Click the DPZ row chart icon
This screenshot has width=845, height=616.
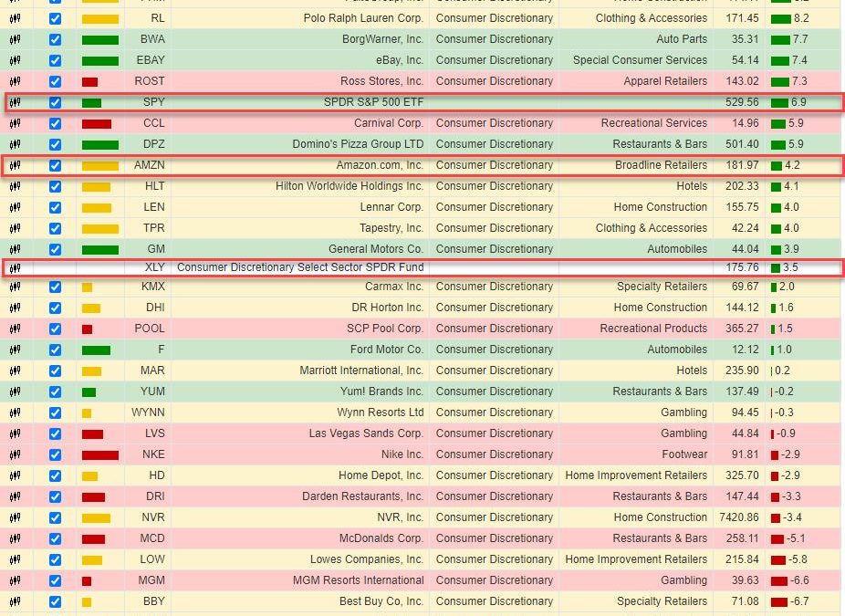(x=16, y=144)
